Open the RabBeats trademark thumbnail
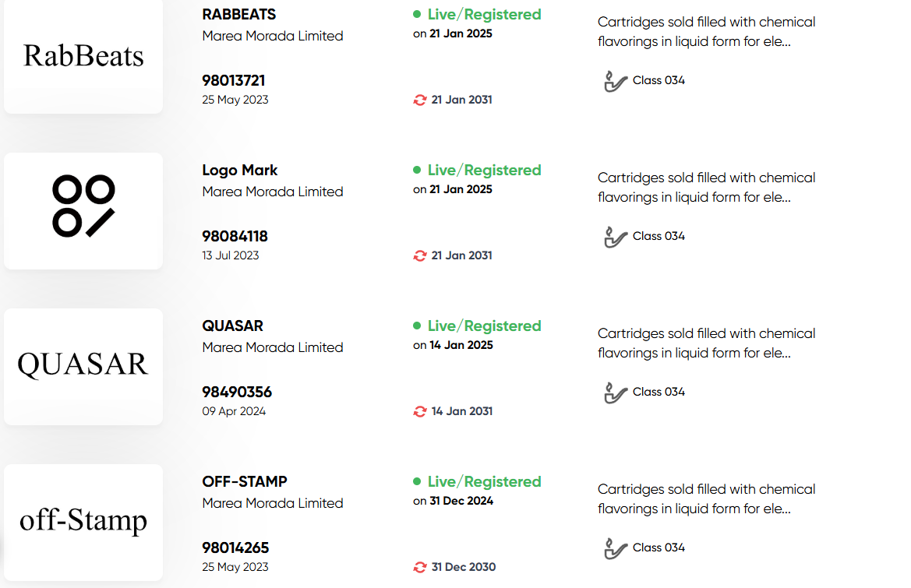The image size is (911, 588). [83, 56]
